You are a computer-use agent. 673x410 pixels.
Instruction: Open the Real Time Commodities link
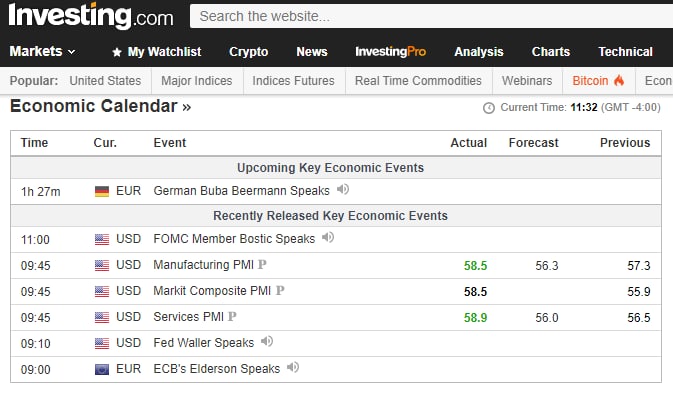pos(418,81)
